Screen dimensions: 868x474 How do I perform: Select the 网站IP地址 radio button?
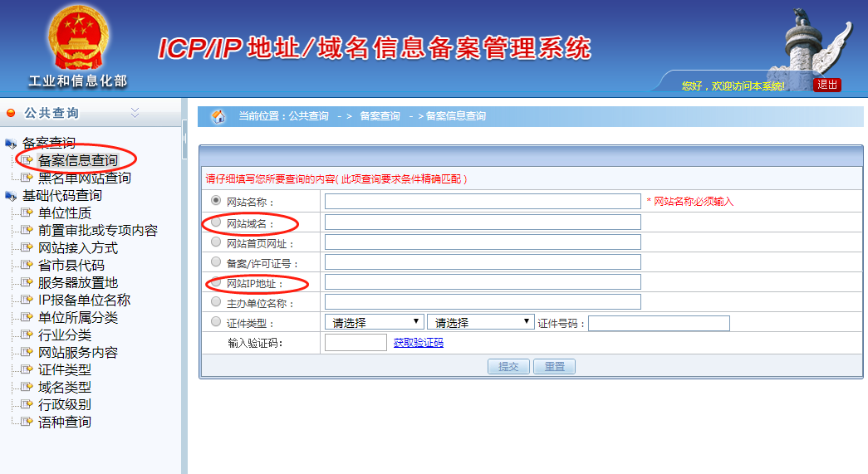click(216, 281)
